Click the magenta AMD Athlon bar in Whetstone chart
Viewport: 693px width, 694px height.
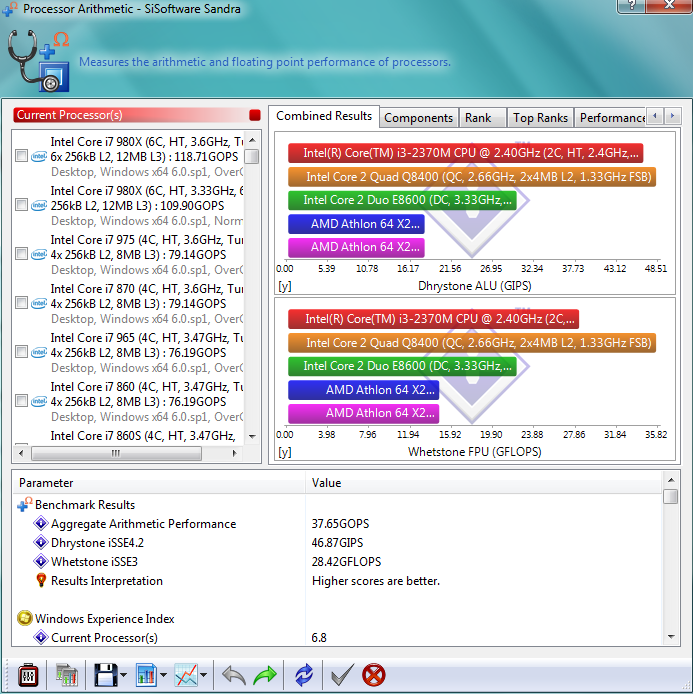[x=363, y=413]
